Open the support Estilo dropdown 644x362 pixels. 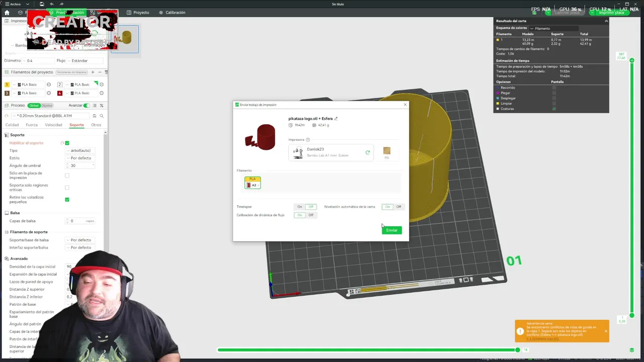(80, 158)
